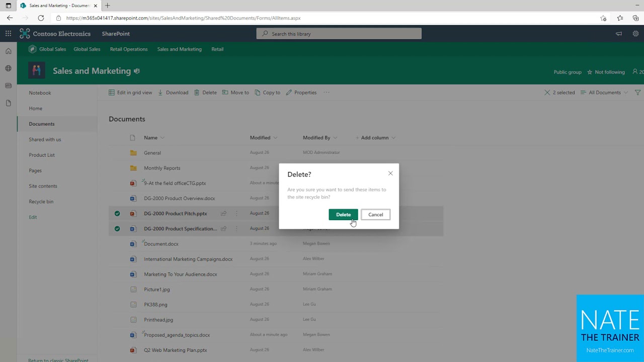This screenshot has height=362, width=644.
Task: Open first Global Sales hub link with logo
Action: point(47,49)
